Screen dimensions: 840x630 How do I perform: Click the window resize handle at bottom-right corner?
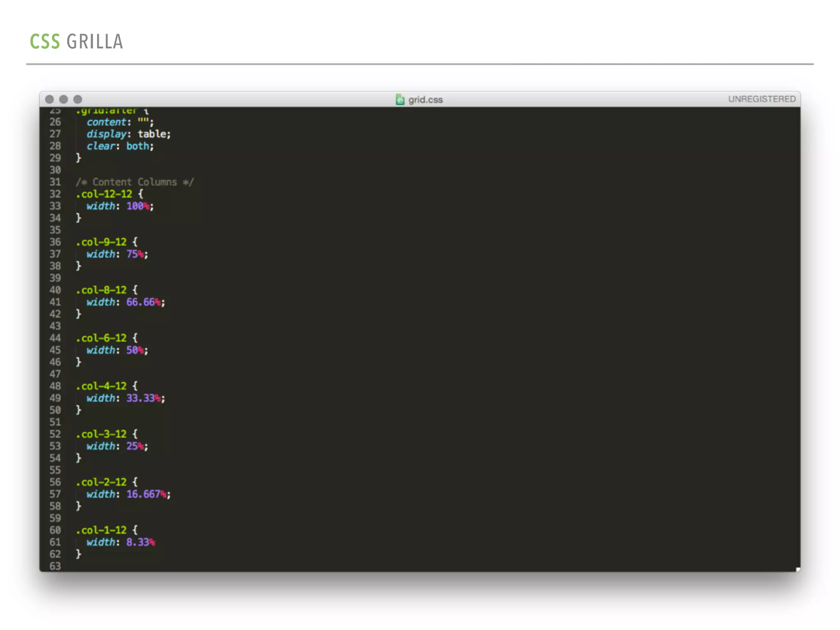pyautogui.click(x=798, y=569)
